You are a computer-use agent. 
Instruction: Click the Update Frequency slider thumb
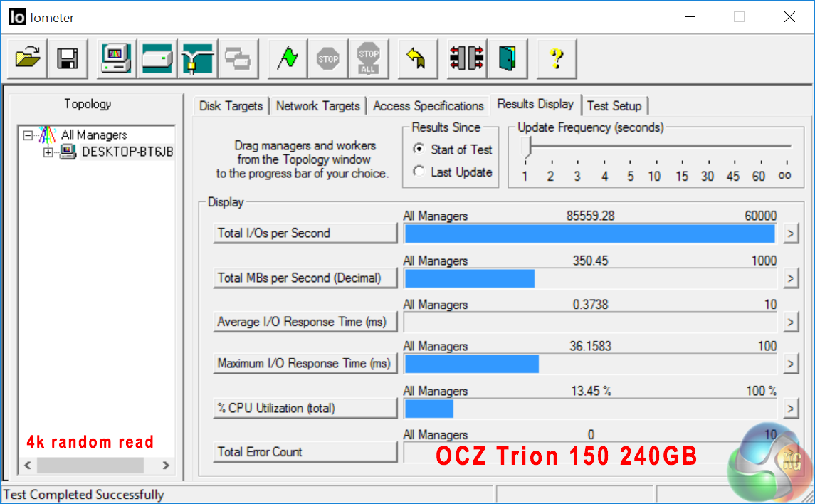pyautogui.click(x=525, y=147)
